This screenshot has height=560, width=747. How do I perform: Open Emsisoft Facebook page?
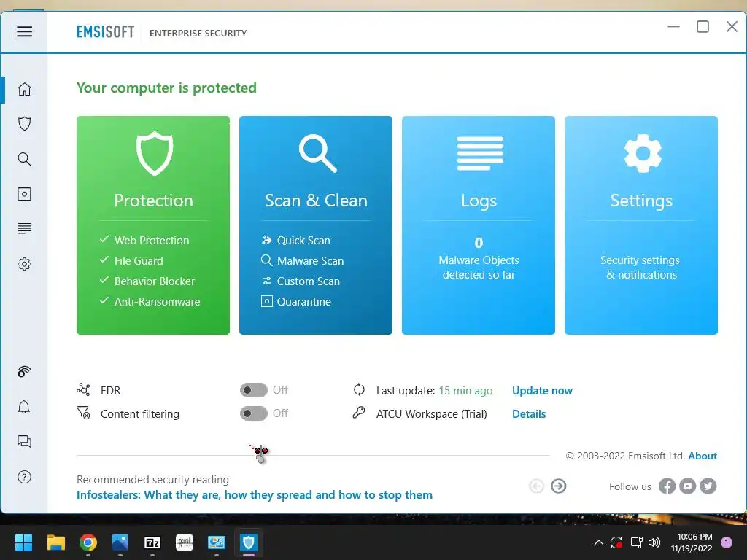pyautogui.click(x=667, y=486)
